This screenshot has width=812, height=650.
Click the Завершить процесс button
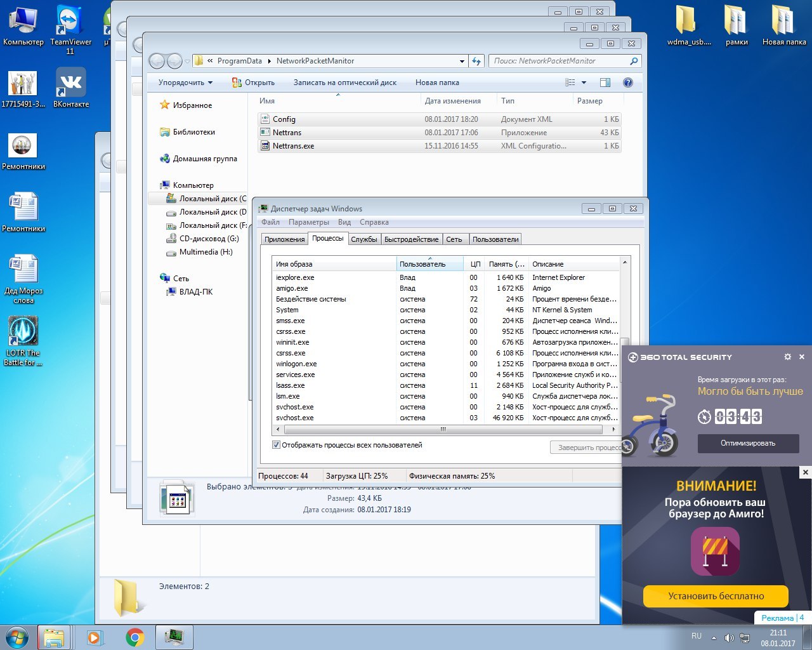coord(586,448)
